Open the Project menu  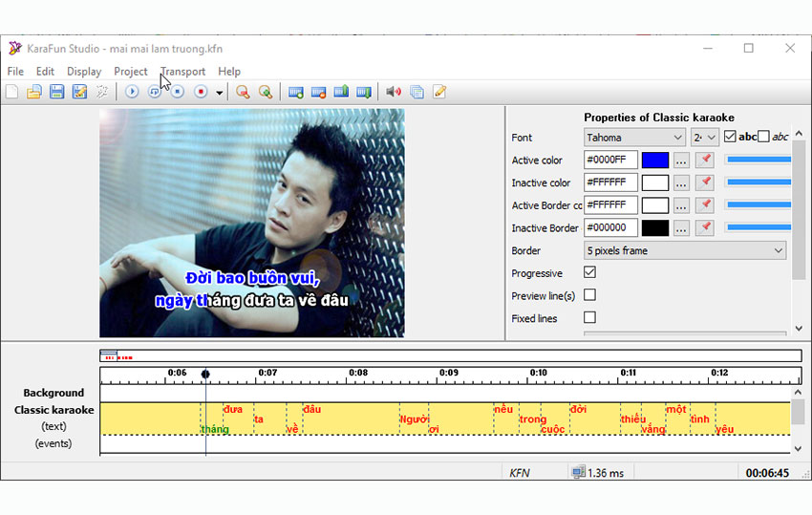131,72
